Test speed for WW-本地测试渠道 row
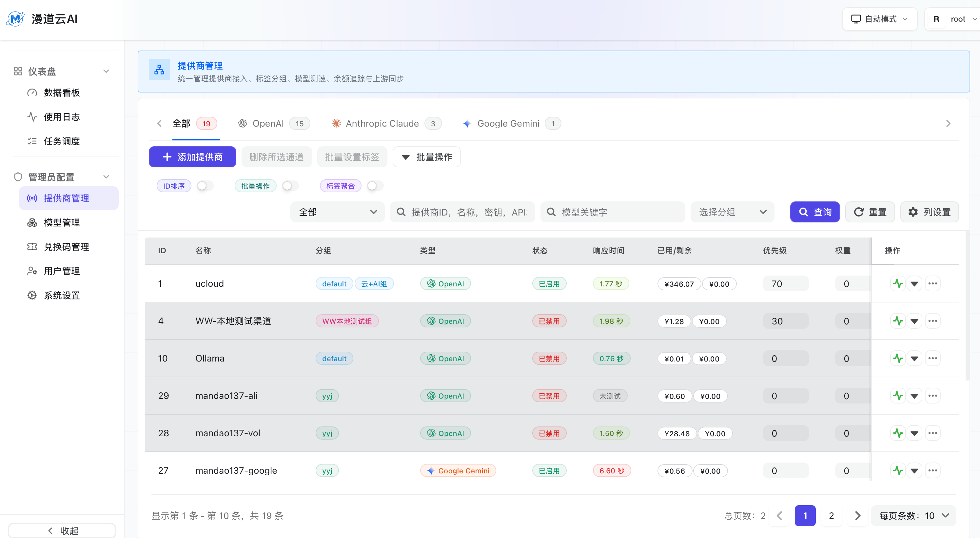The image size is (980, 538). coord(898,321)
